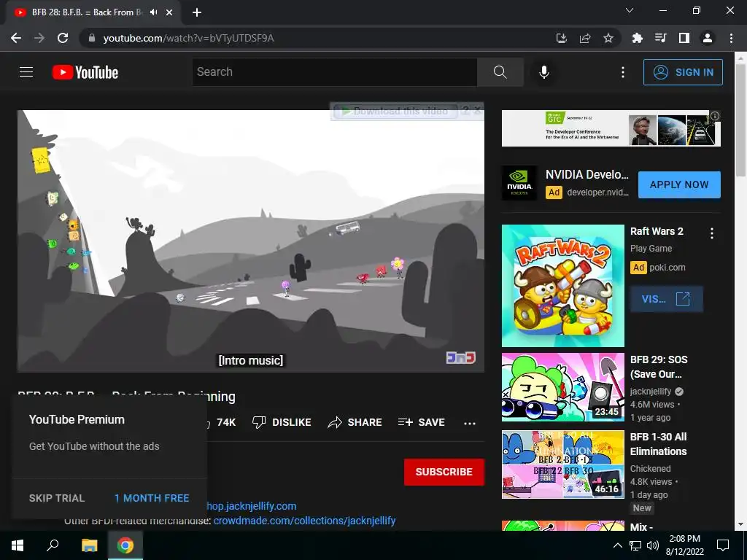Open File Explorer from taskbar
Screen dimensions: 747x560
point(89,545)
